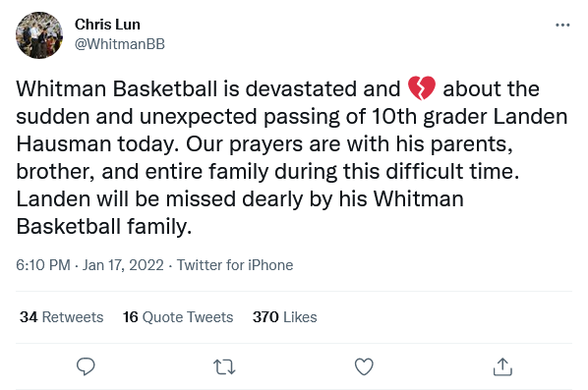Click the broken heart emoji

[x=422, y=88]
